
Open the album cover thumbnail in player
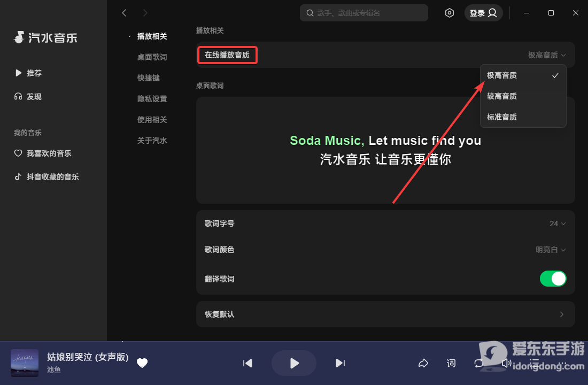[25, 363]
